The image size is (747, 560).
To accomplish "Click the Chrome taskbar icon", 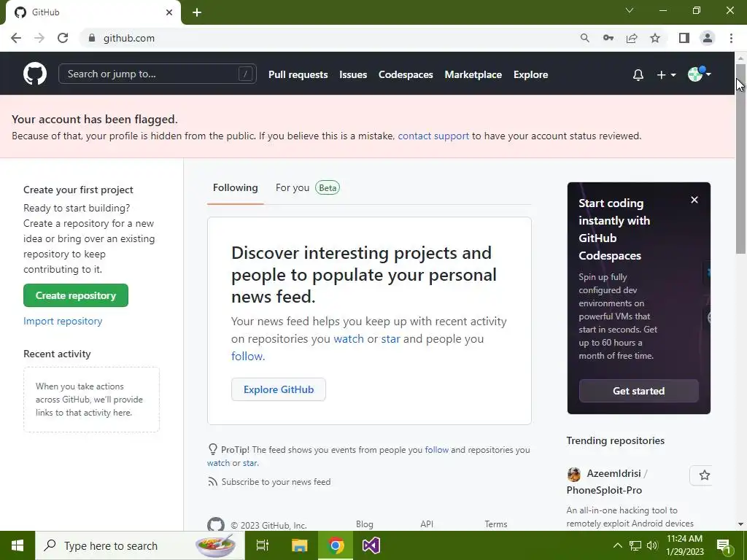I will tap(336, 545).
